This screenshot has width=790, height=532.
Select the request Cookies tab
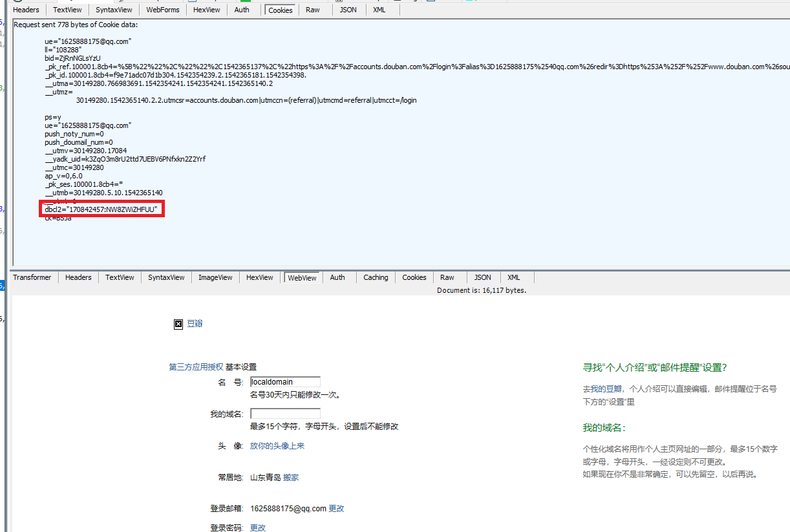tap(281, 10)
